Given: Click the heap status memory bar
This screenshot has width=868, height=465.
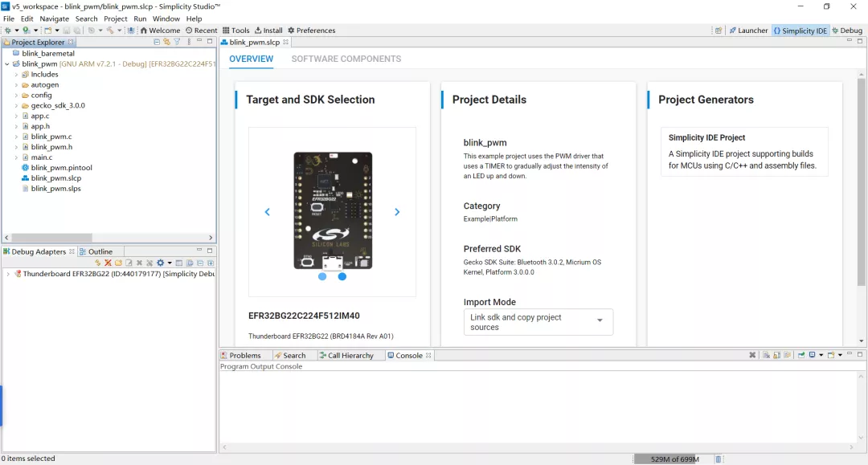Looking at the screenshot, I should pos(674,459).
